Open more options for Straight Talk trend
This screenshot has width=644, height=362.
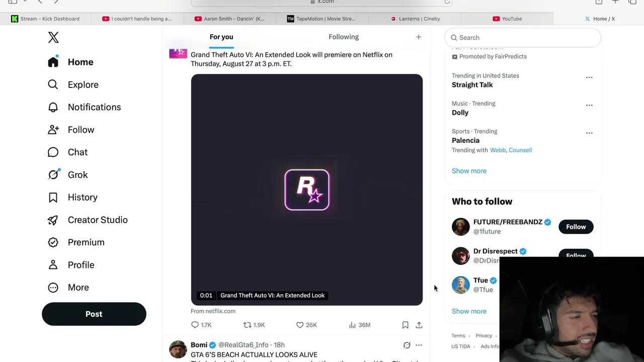[589, 77]
